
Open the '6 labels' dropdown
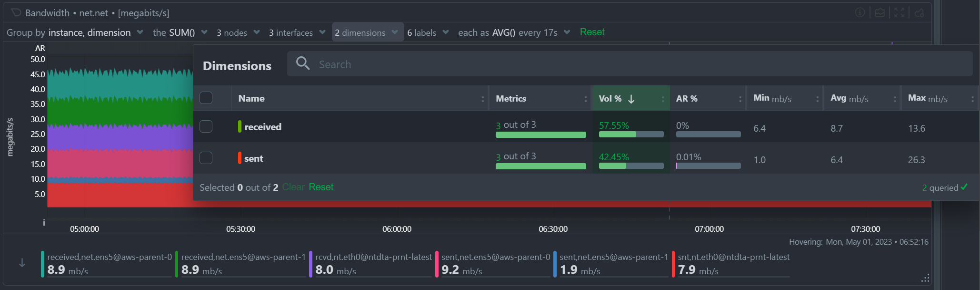point(428,32)
